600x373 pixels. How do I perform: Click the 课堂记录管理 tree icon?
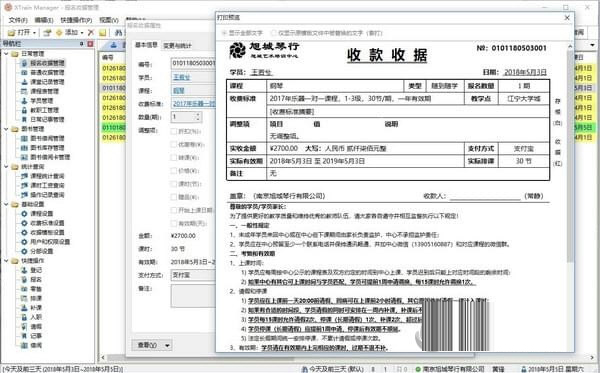click(x=24, y=82)
